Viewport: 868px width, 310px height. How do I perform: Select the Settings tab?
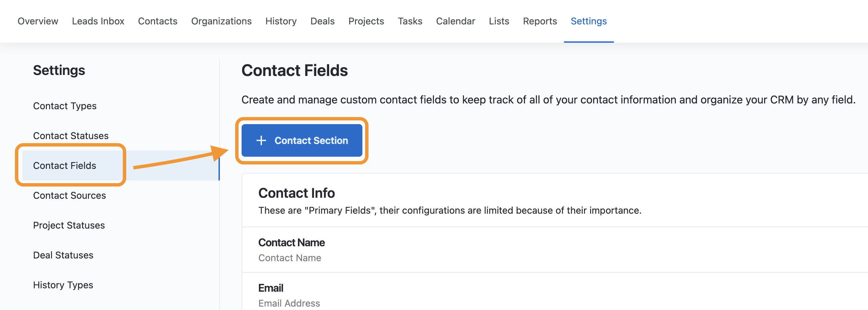click(589, 21)
